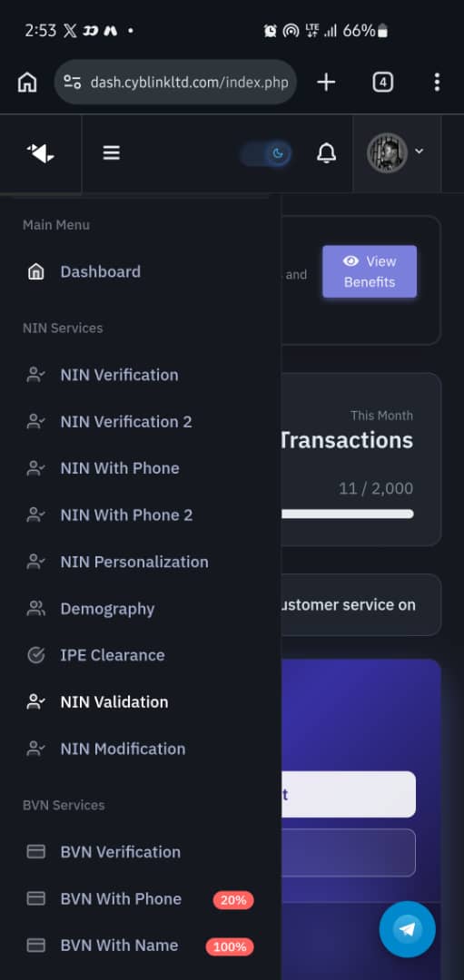
Task: Click the notification bell icon
Action: coord(326,153)
